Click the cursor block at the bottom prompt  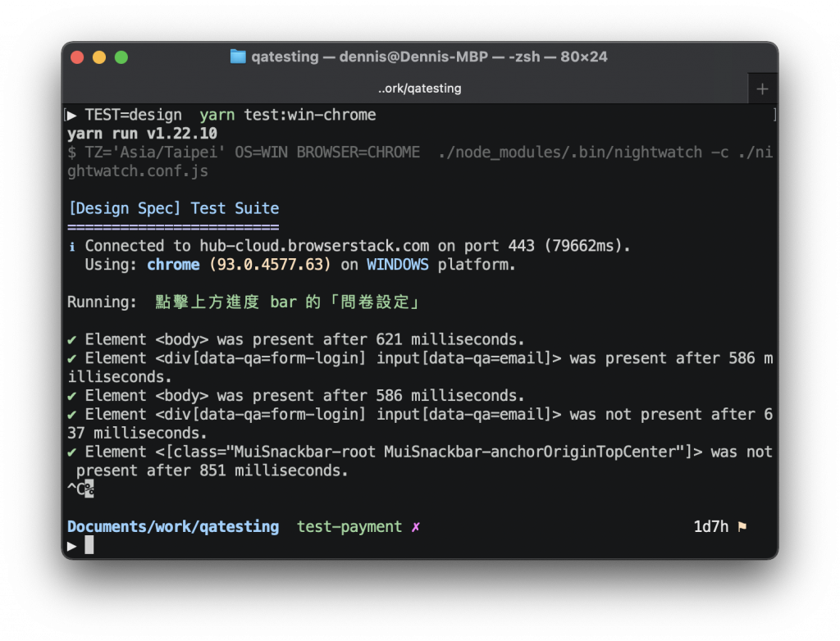[x=89, y=545]
